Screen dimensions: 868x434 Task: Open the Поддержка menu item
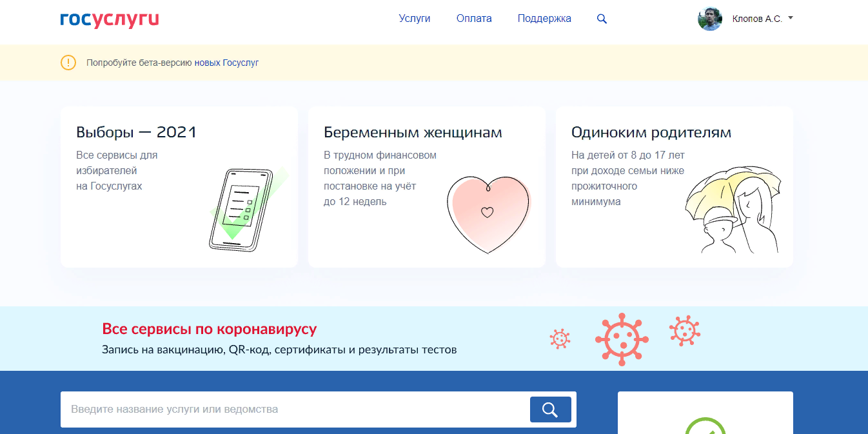(x=544, y=19)
